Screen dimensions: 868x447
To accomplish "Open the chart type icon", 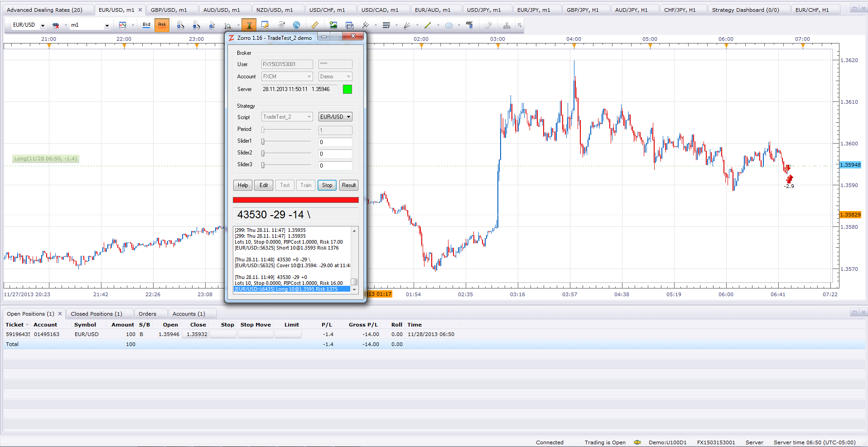I will (122, 25).
